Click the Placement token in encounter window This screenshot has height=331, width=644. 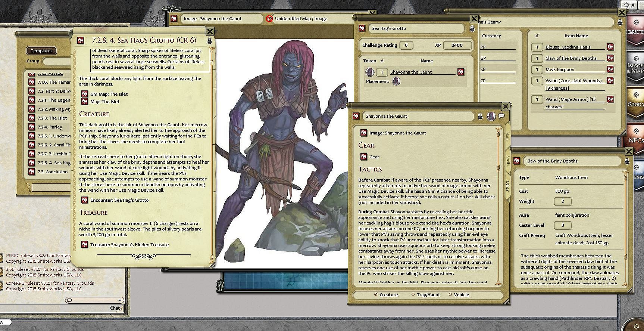pos(396,81)
